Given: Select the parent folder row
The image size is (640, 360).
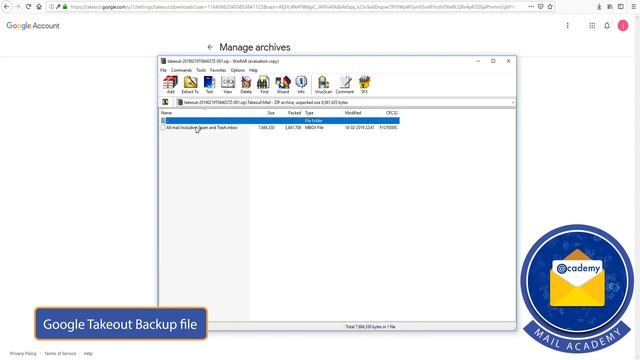Looking at the screenshot, I should tap(280, 121).
